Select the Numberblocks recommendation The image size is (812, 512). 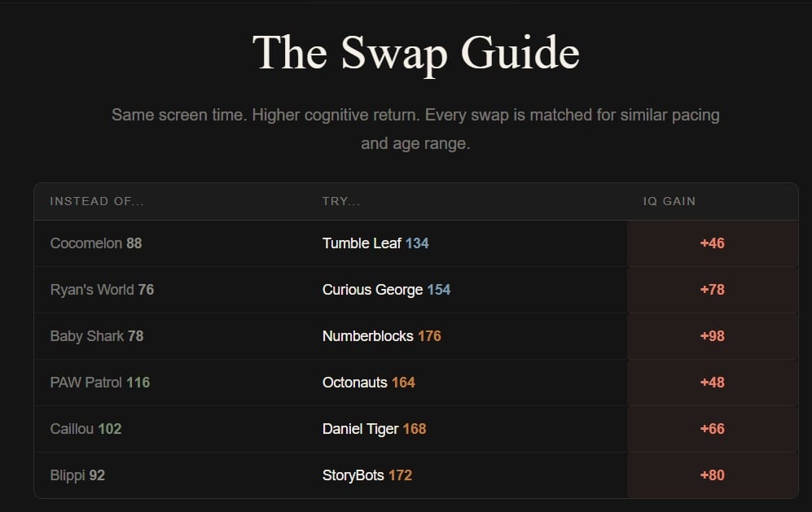point(368,336)
